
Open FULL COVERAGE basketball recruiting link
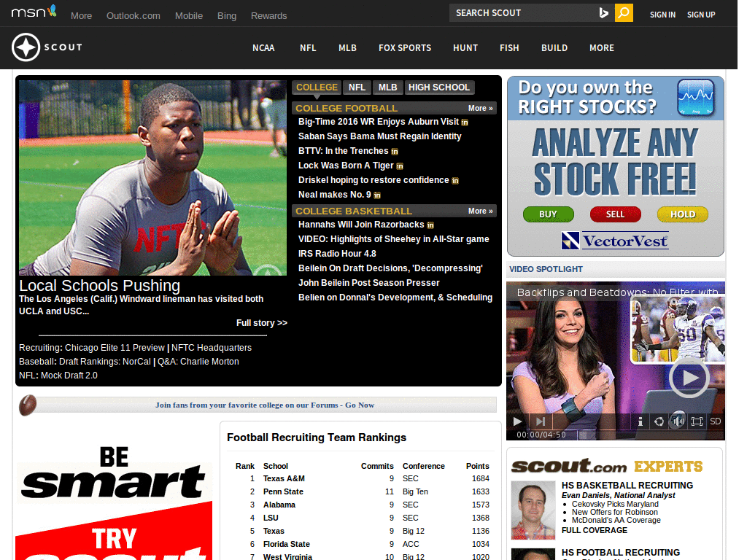pyautogui.click(x=594, y=530)
